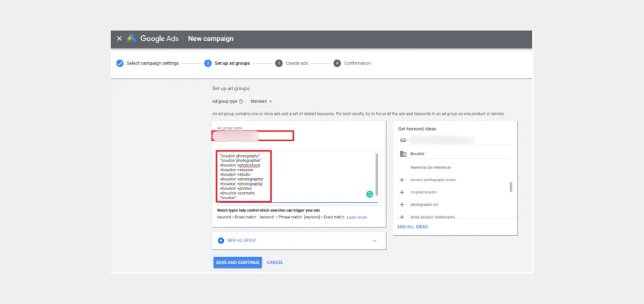Close the New campaign window with the X

(x=119, y=39)
